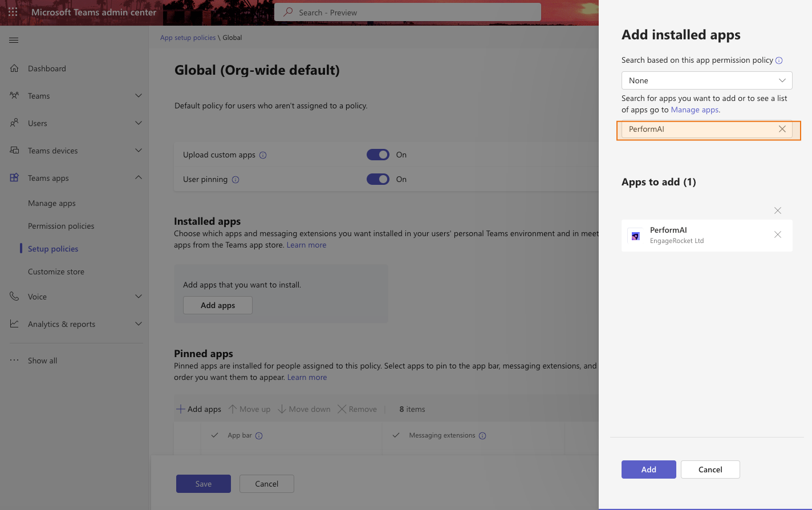Viewport: 812px width, 510px height.
Task: Click the PerformAI app logo thumbnail
Action: click(635, 236)
